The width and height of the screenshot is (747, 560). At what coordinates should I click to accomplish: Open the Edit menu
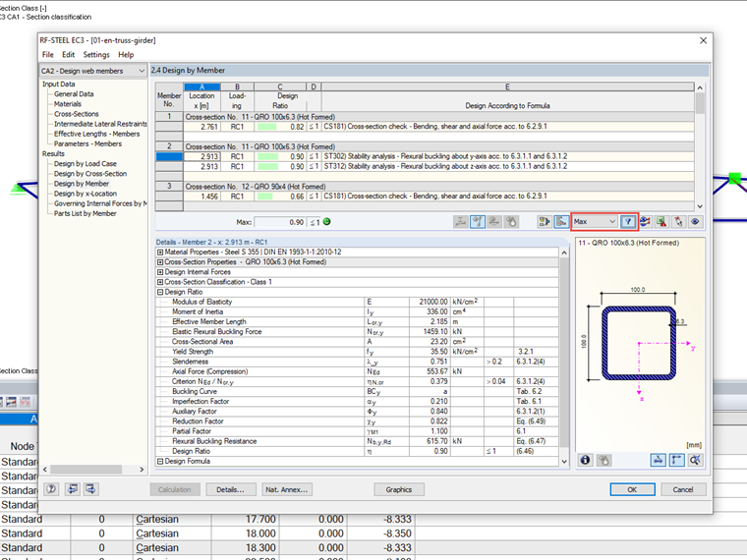[x=68, y=55]
